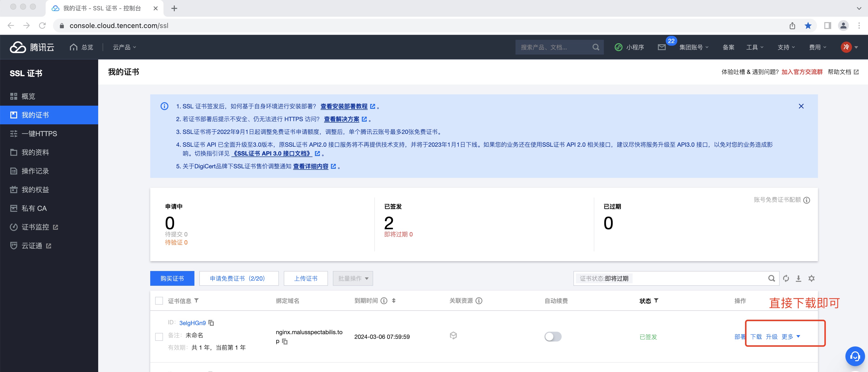
Task: Click 购买证书 button
Action: [172, 278]
